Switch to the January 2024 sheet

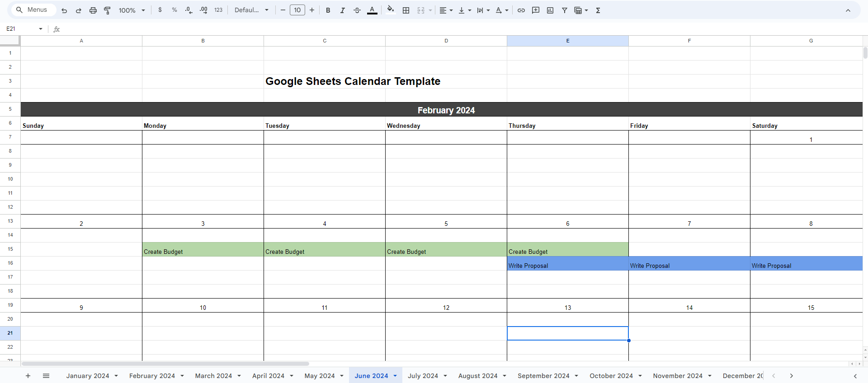coord(88,376)
